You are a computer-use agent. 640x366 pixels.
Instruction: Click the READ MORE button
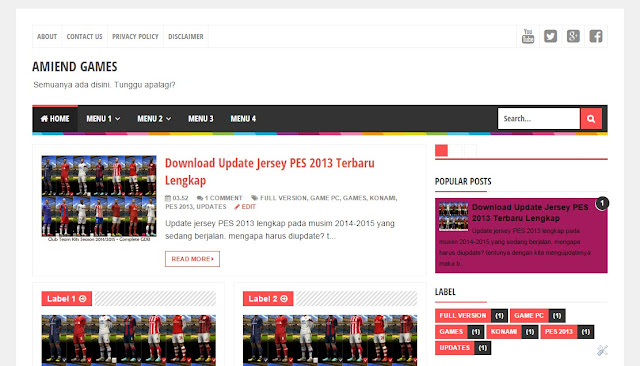[192, 259]
